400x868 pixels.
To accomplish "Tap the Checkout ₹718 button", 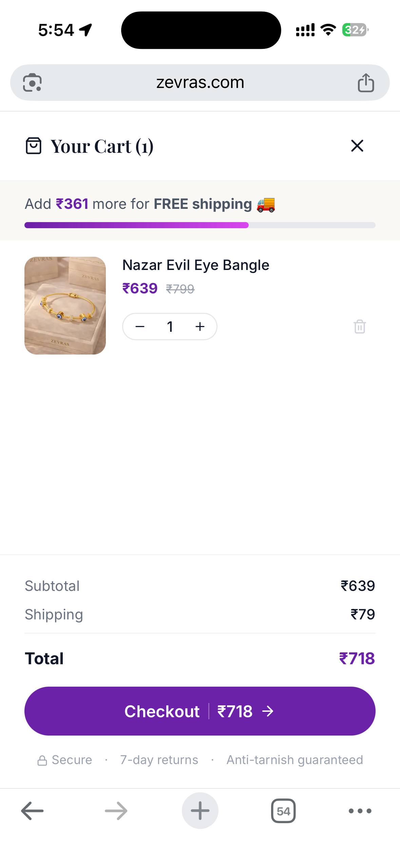I will (200, 711).
